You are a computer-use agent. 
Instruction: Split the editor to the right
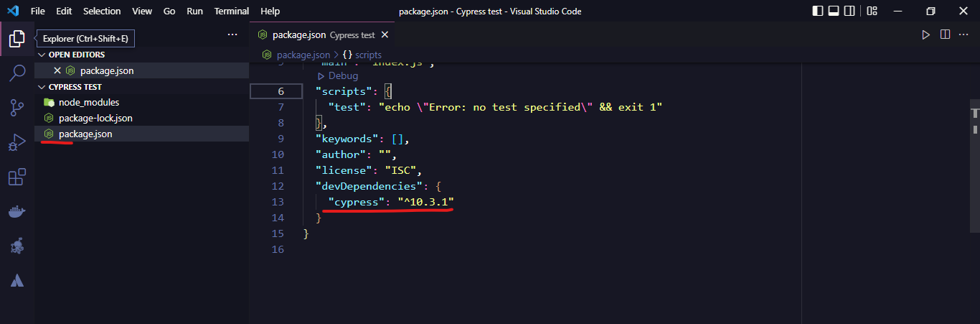[x=945, y=34]
